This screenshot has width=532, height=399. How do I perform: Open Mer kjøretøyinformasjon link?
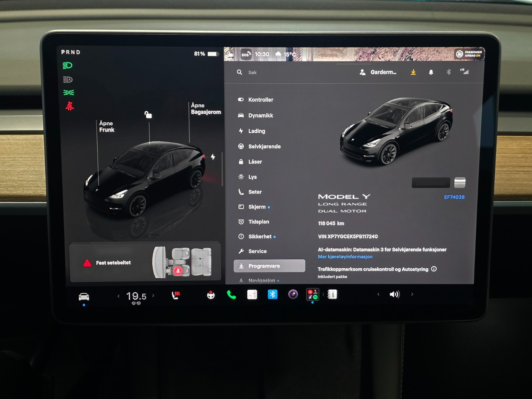345,257
